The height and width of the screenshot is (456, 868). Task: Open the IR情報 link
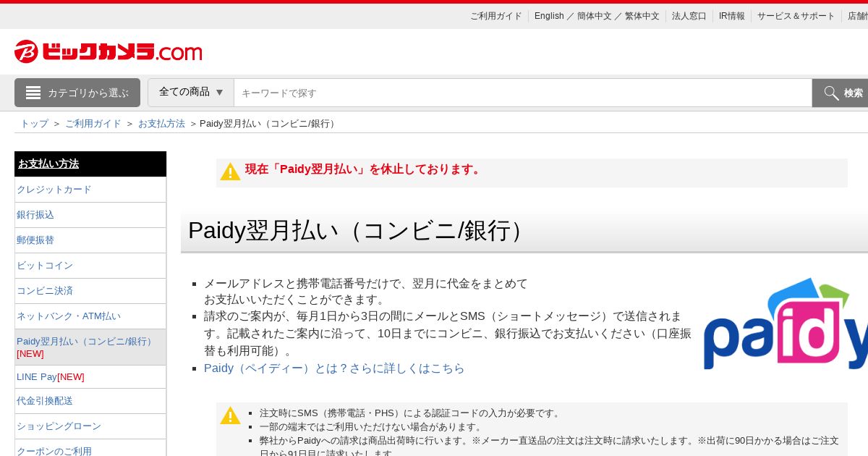click(731, 16)
